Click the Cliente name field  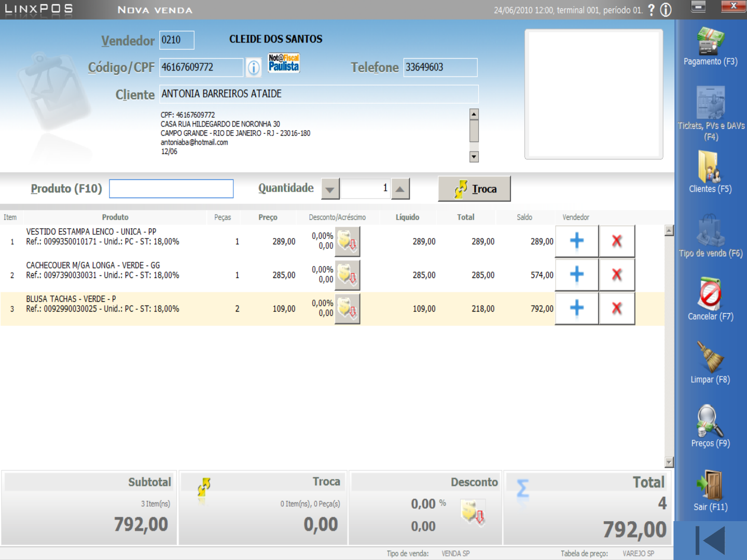[319, 94]
